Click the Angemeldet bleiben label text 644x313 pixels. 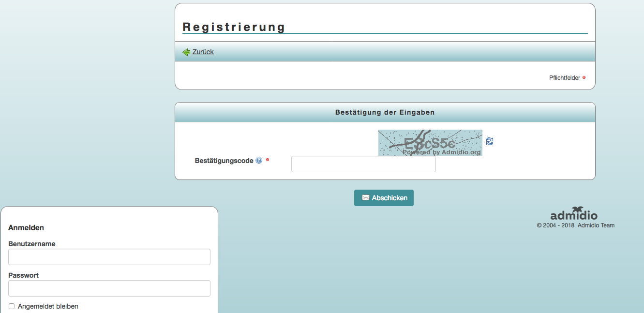48,306
